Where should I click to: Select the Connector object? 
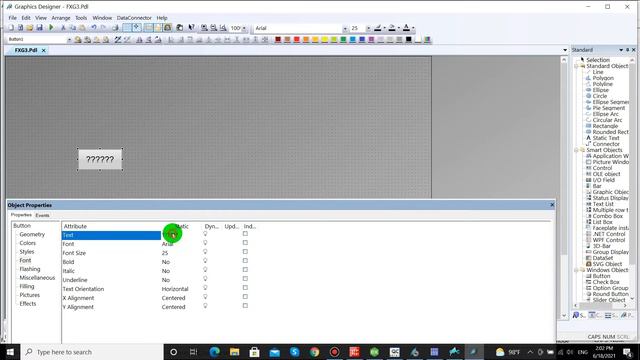pos(606,144)
